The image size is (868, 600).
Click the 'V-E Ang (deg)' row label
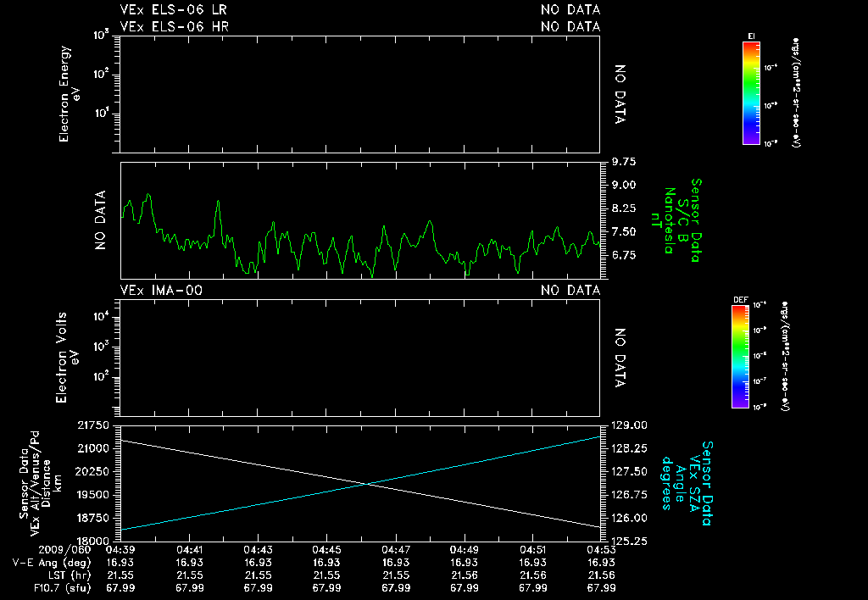point(52,563)
